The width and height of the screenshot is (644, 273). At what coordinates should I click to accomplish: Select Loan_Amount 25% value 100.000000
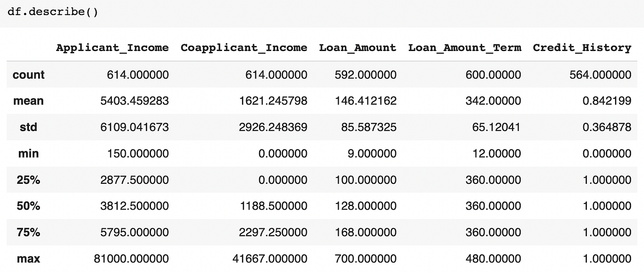coord(365,180)
